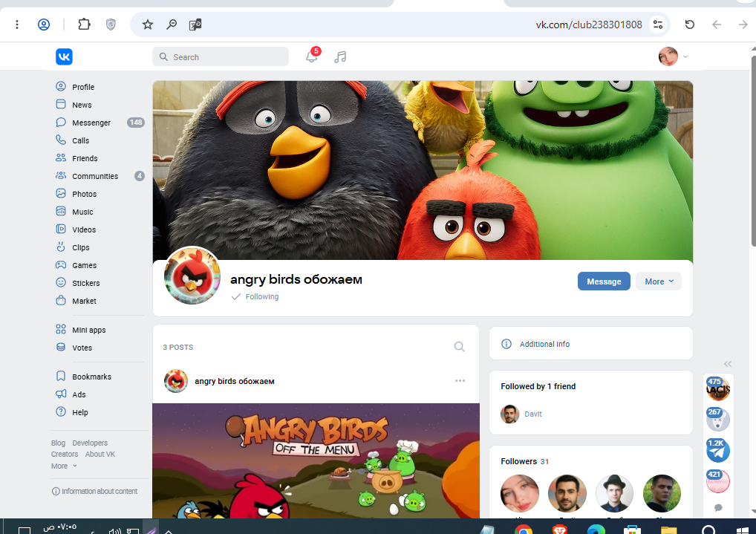
Task: Click the Votes coin icon
Action: pyautogui.click(x=61, y=348)
